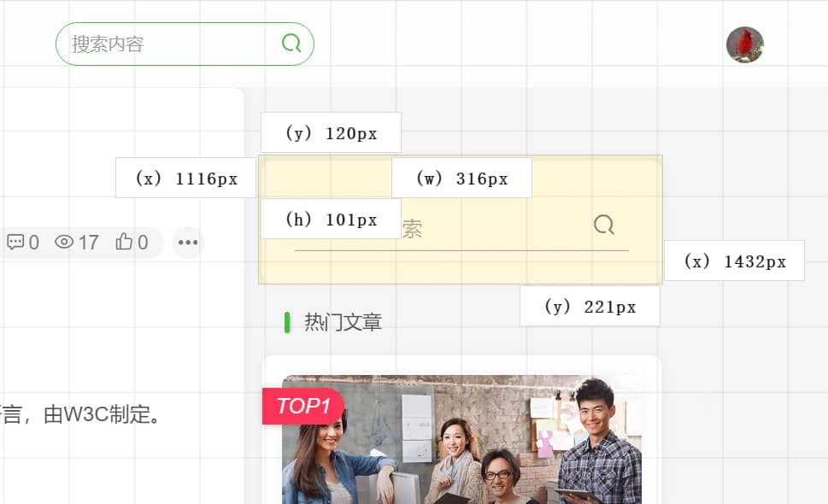Click the green bar beside 热门文章
Viewport: 828px width, 504px height.
pyautogui.click(x=285, y=321)
